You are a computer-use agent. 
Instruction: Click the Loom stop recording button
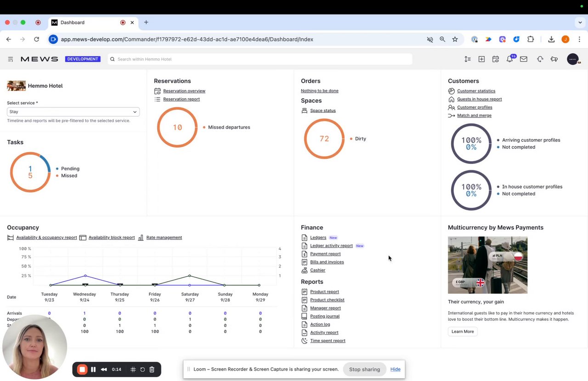pos(82,370)
